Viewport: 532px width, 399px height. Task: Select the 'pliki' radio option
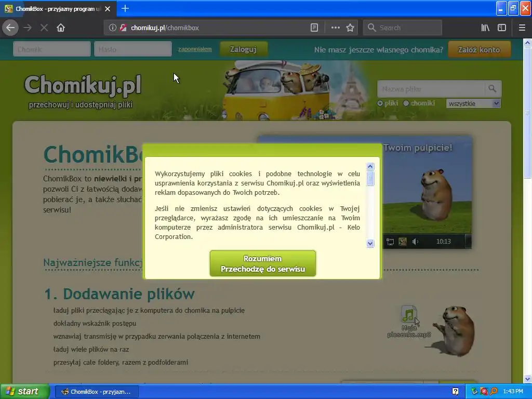tap(380, 103)
